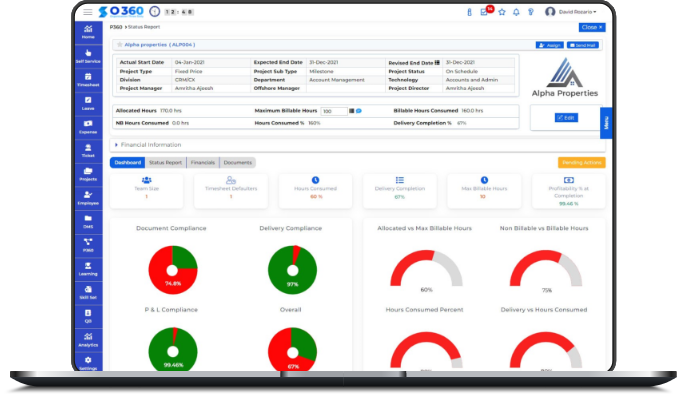This screenshot has height=396, width=678.
Task: Switch to the Status Report tab
Action: point(165,163)
